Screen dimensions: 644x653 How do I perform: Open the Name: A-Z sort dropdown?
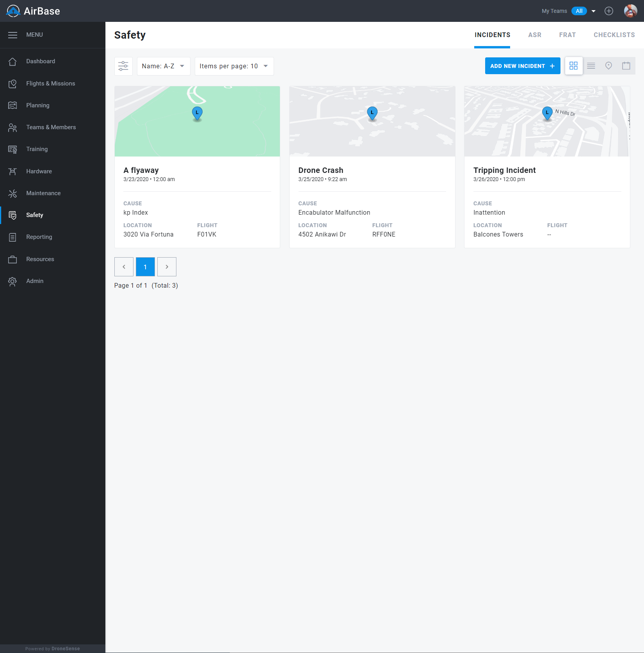tap(164, 66)
